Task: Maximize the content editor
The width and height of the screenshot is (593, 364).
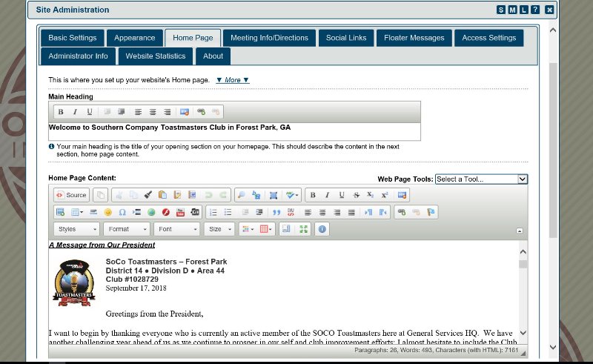Action: [303, 229]
